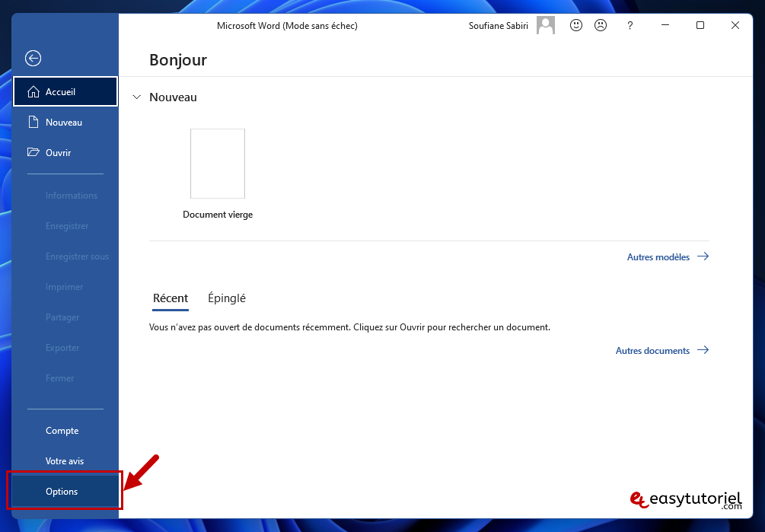Image resolution: width=765 pixels, height=532 pixels.
Task: Open the Compte page
Action: [x=65, y=431]
